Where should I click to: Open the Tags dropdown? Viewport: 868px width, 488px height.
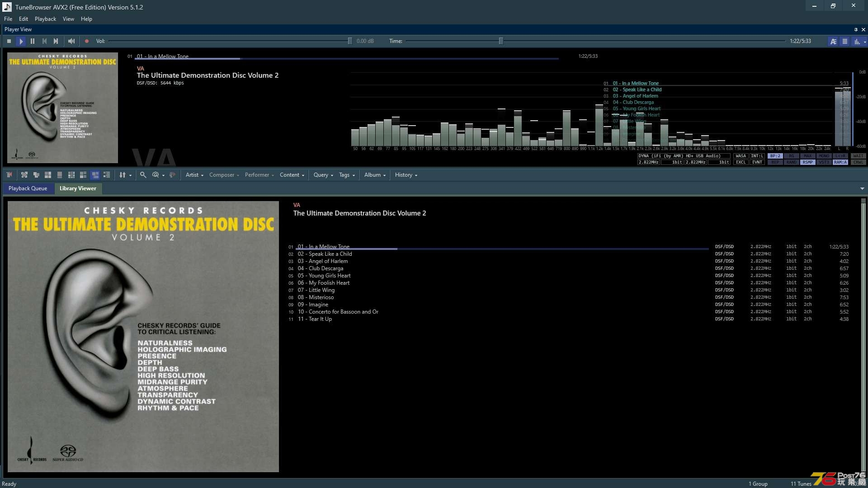[x=347, y=175]
